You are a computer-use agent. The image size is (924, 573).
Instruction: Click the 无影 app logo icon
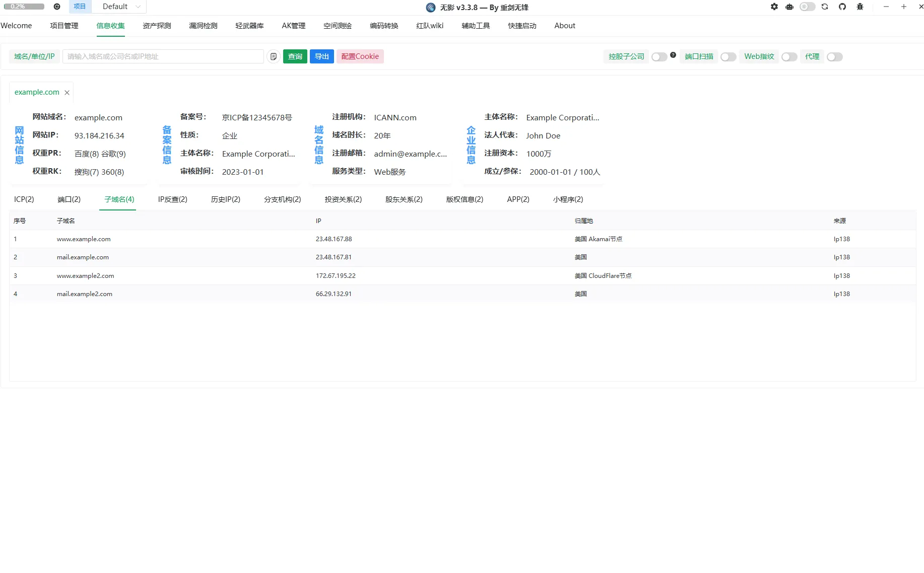coord(431,8)
